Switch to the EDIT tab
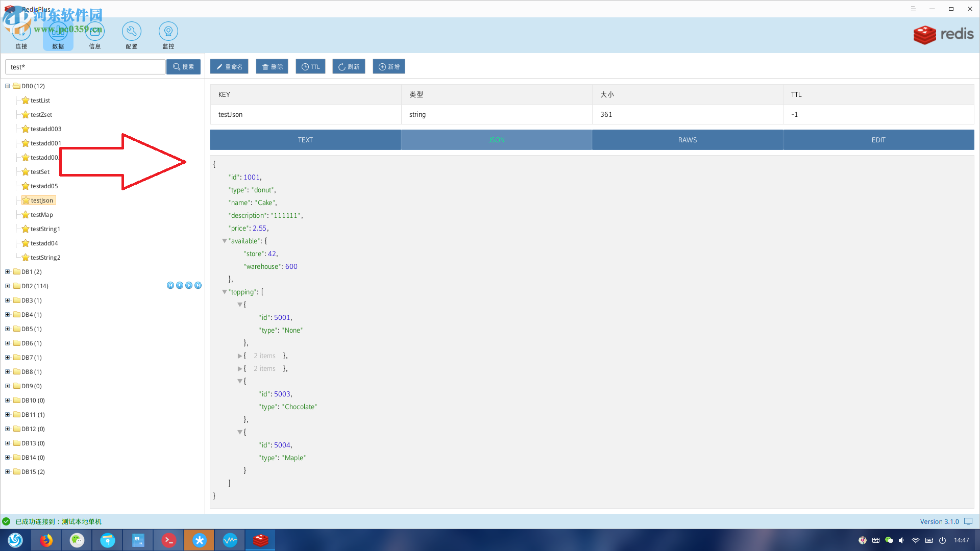Viewport: 980px width, 551px height. tap(878, 139)
